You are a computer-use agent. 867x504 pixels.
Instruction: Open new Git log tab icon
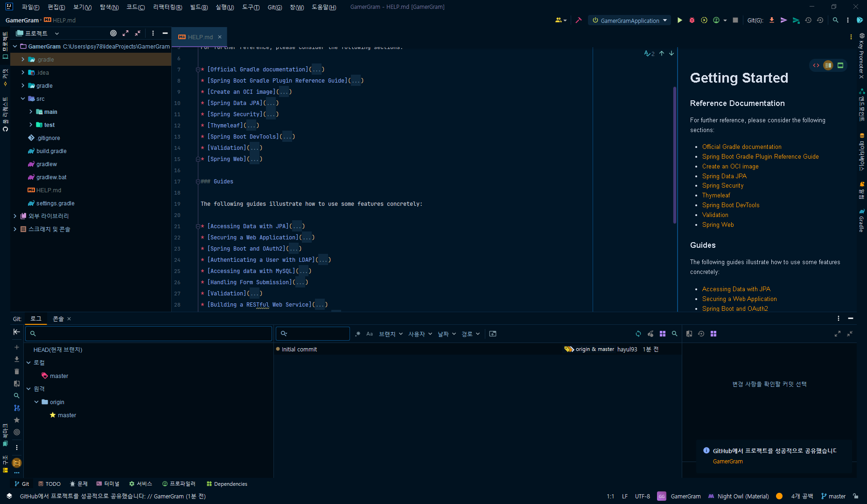pyautogui.click(x=493, y=334)
